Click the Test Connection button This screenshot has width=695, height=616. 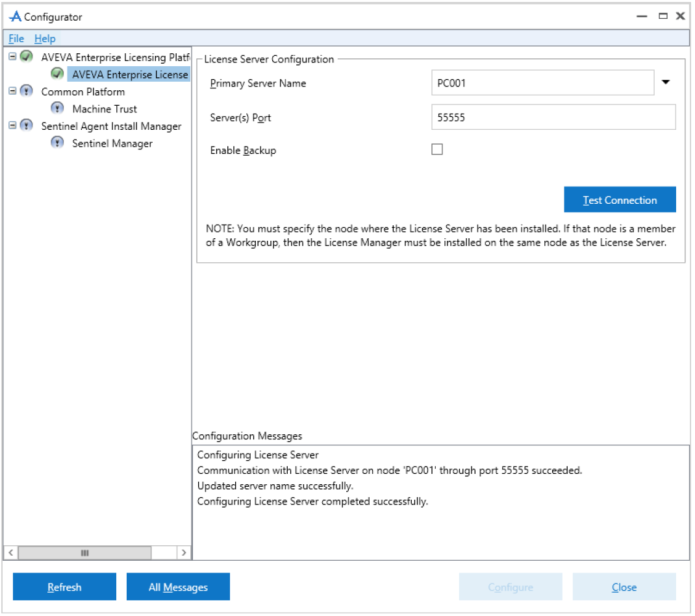pos(621,200)
